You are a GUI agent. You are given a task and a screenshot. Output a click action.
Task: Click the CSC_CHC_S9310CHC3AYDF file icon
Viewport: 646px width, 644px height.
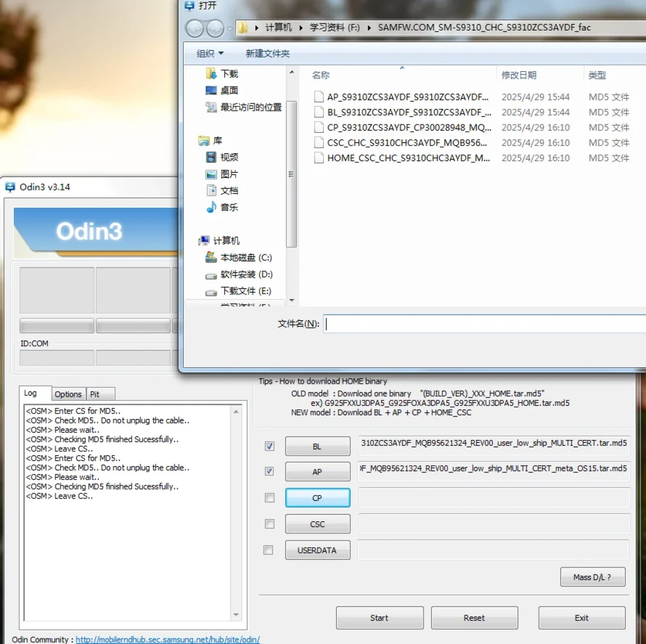tap(318, 142)
